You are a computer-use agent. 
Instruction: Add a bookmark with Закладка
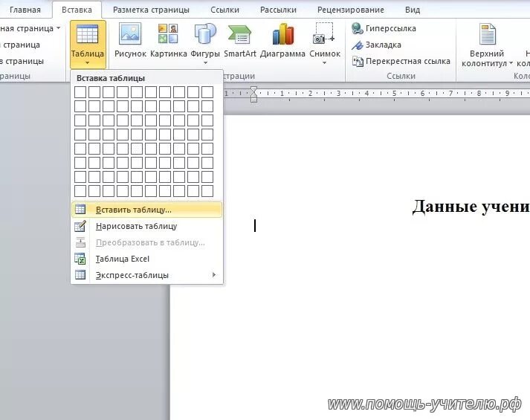[x=377, y=45]
